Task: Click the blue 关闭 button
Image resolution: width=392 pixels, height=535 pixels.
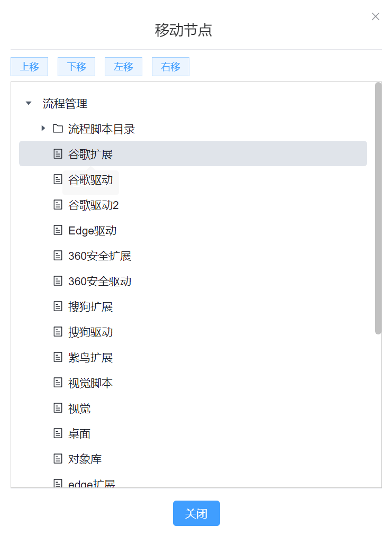Action: coord(196,513)
